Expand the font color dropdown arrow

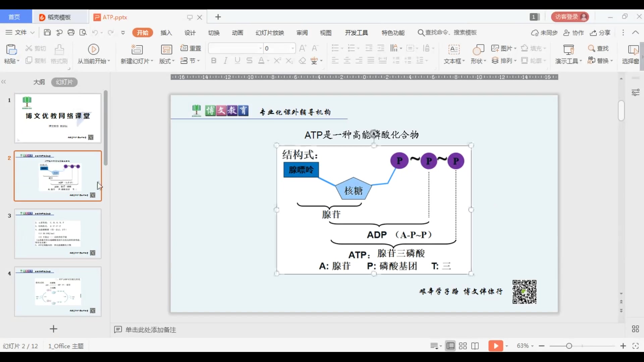[268, 61]
